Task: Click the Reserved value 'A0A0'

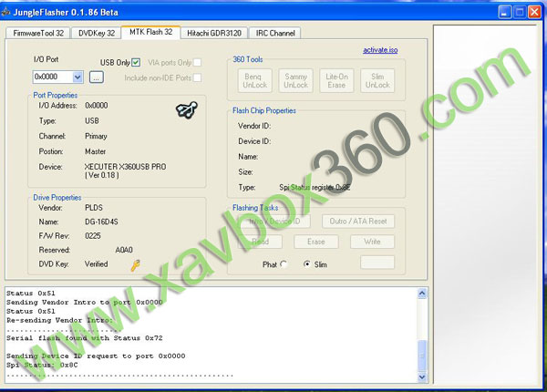Action: (x=124, y=250)
